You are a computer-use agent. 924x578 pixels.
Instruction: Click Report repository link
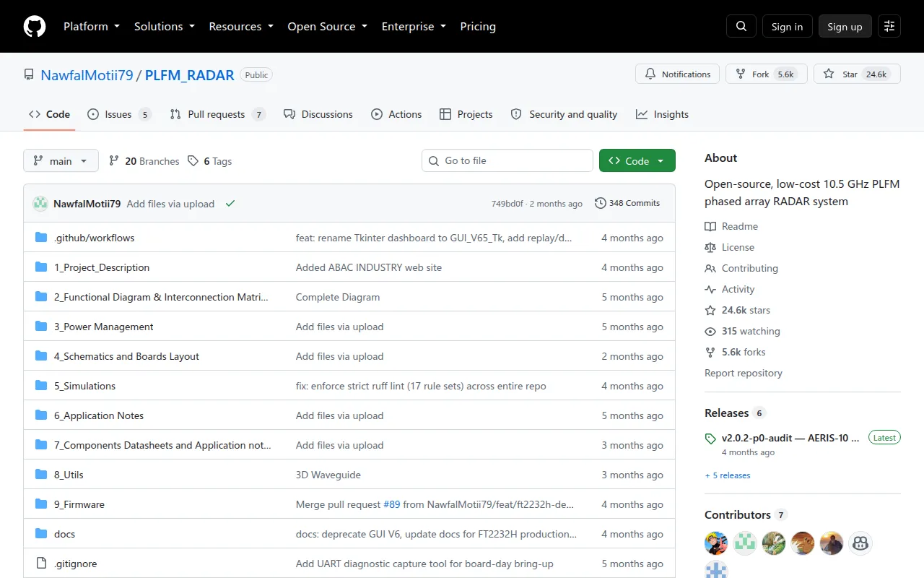[x=744, y=373]
